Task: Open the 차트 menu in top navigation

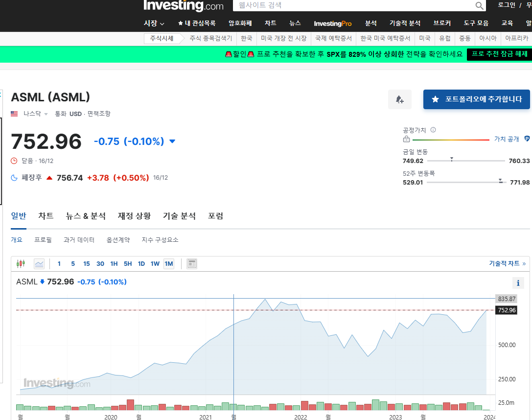Action: [x=271, y=23]
